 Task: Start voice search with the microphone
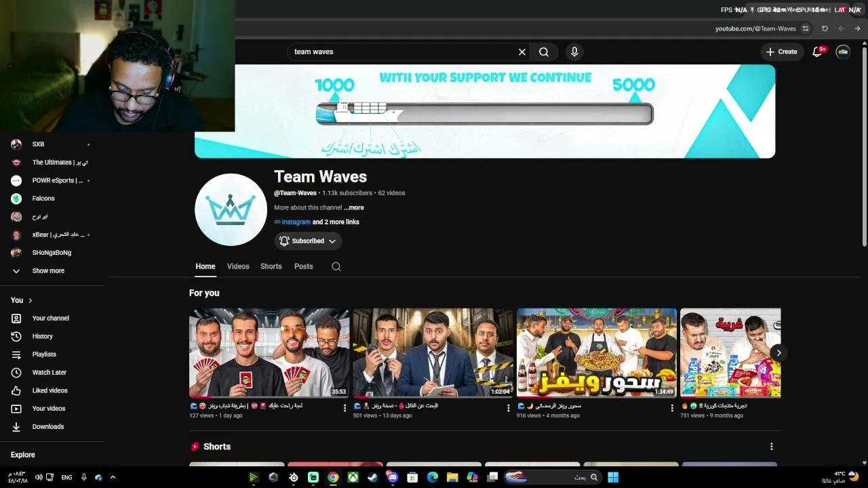tap(574, 52)
